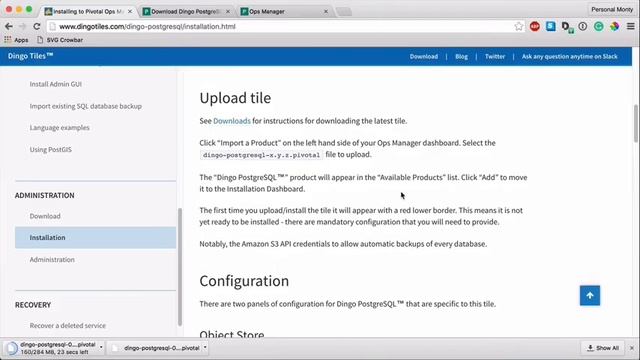The image size is (640, 360).
Task: Close the downloads bar
Action: pyautogui.click(x=632, y=348)
